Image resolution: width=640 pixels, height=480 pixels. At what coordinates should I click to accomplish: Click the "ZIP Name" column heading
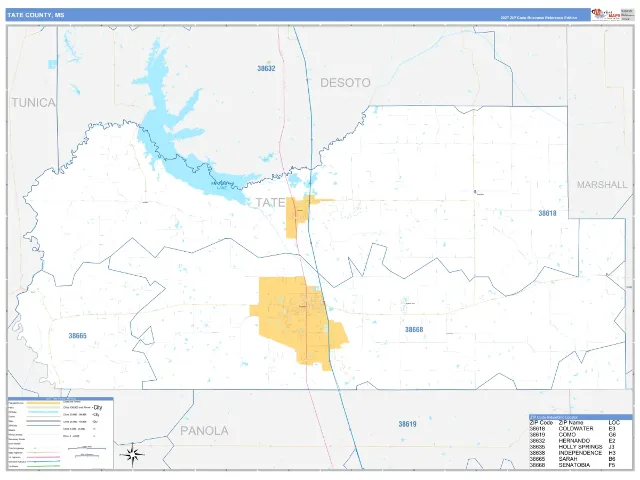tap(571, 422)
